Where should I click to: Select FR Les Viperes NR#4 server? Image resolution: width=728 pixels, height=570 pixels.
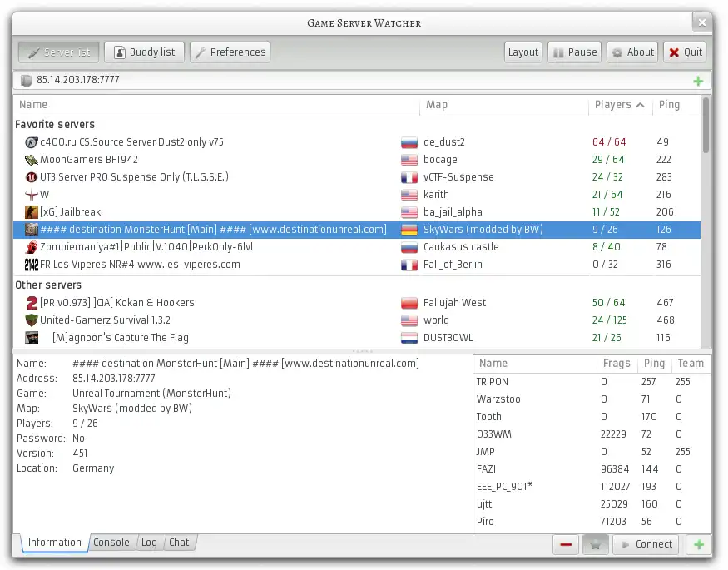point(357,265)
